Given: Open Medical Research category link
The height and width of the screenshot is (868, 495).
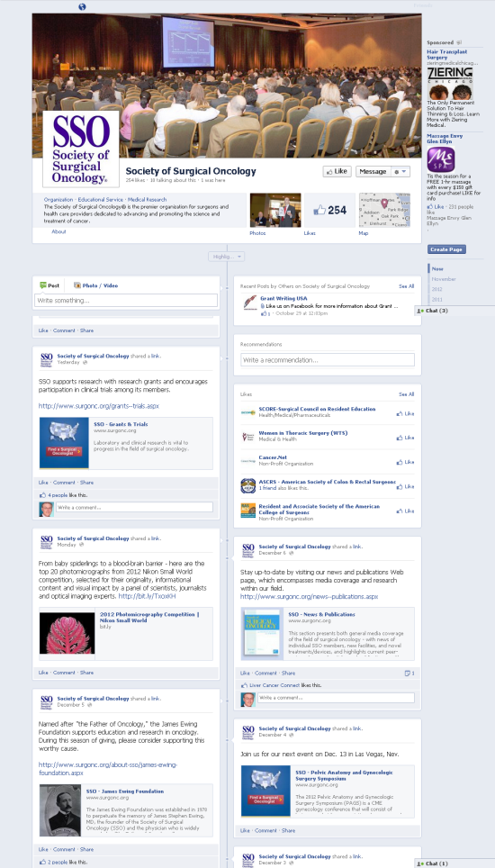Looking at the screenshot, I should (147, 199).
